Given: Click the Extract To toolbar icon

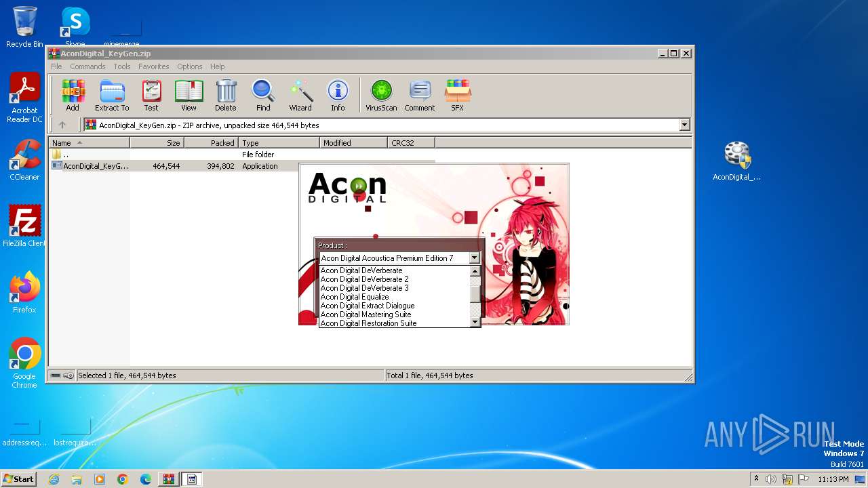Looking at the screenshot, I should click(x=112, y=96).
